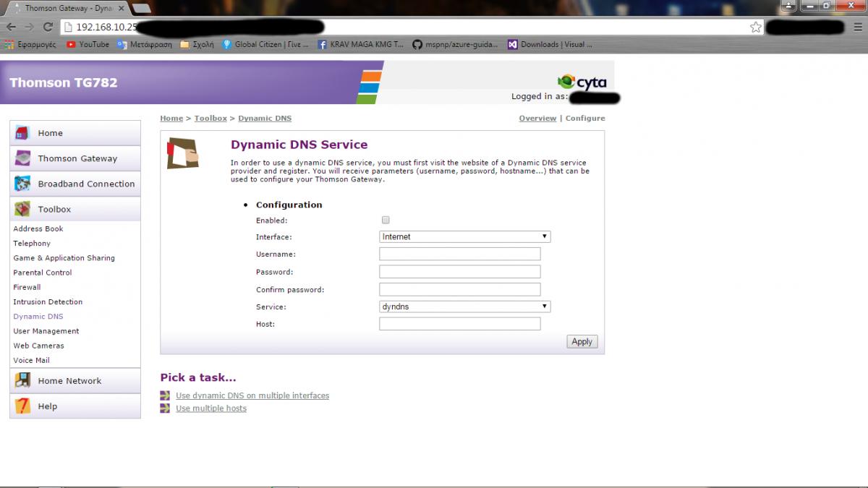Select the Toolbox menu section
The height and width of the screenshot is (488, 868).
pos(75,209)
